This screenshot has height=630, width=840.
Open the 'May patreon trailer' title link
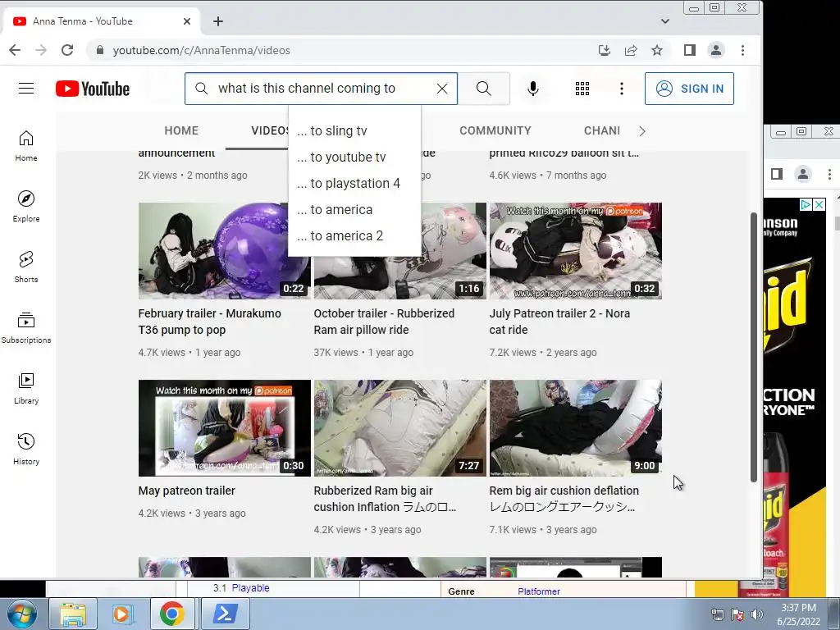pyautogui.click(x=186, y=491)
